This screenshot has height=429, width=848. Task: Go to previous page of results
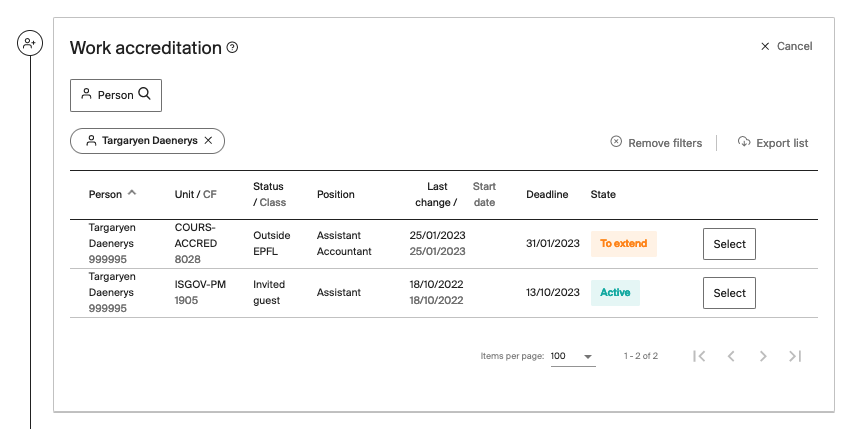(731, 356)
